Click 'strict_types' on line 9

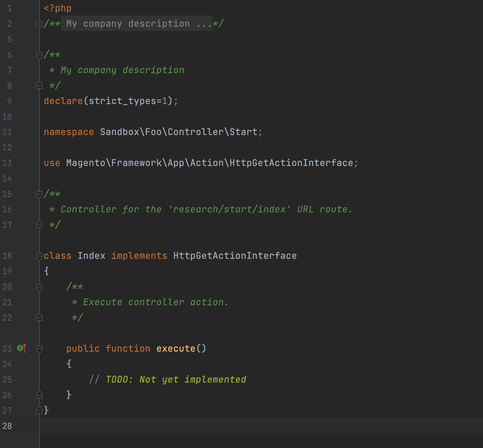pyautogui.click(x=123, y=101)
